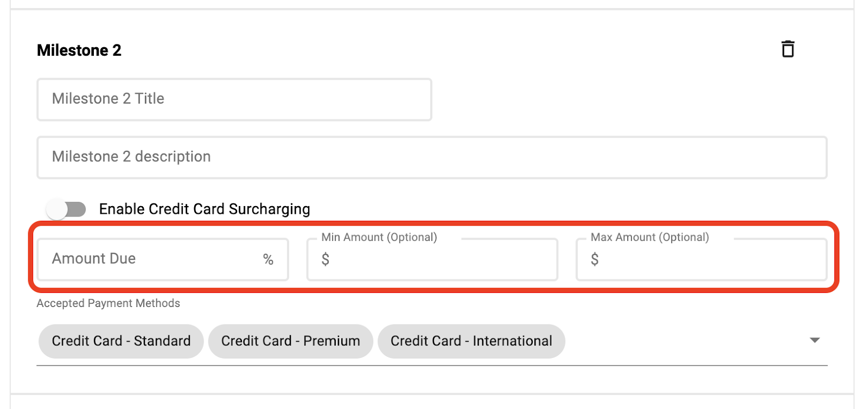Focus the Milestone 2 description field
The height and width of the screenshot is (409, 868).
[432, 157]
